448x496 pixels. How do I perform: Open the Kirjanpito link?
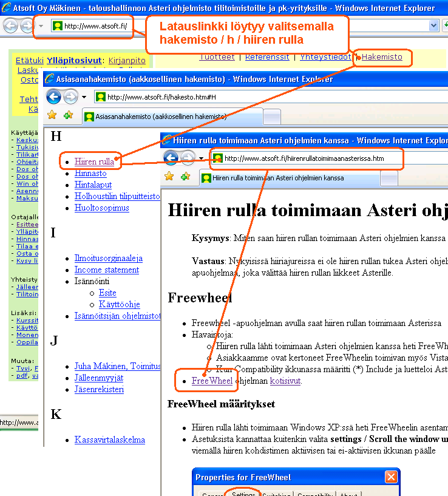[x=127, y=61]
